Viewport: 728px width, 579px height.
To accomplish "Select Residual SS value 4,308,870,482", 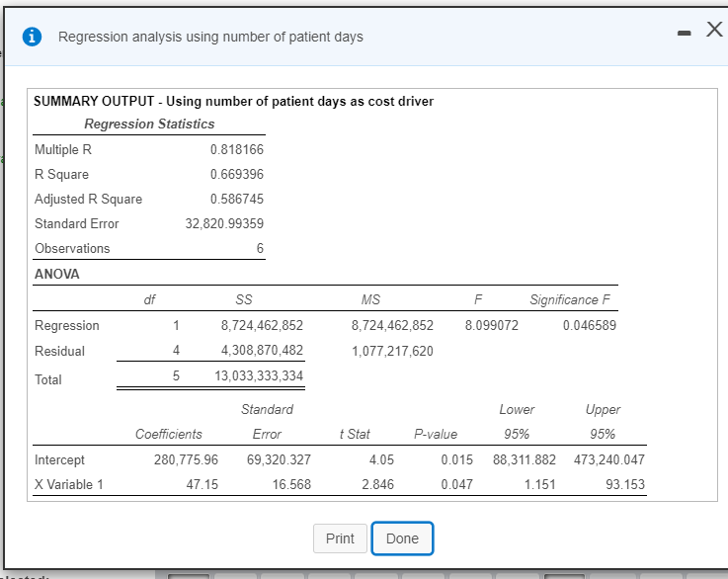I will click(262, 350).
